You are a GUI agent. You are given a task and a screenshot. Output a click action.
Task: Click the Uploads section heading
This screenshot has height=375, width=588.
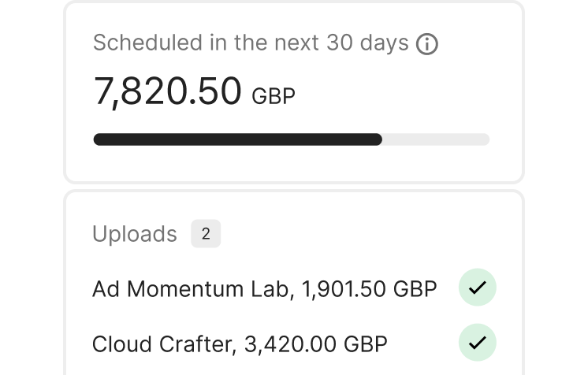[135, 234]
